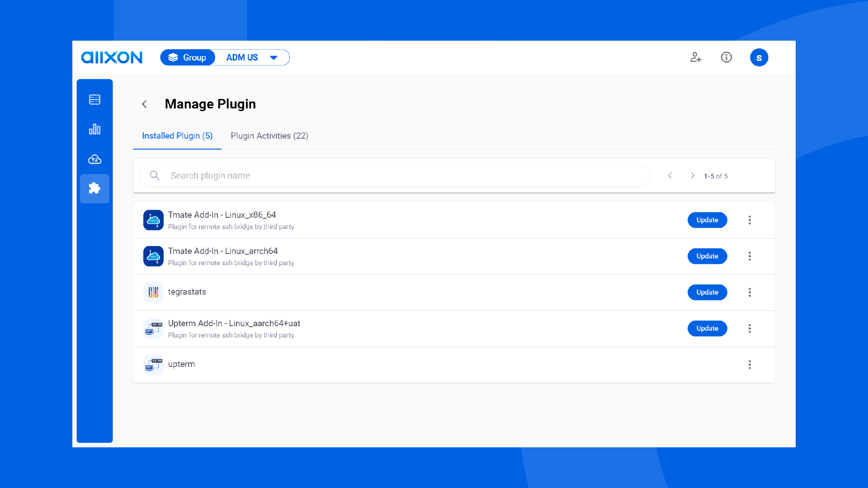868x488 pixels.
Task: Open more options for upterm plugin
Action: [750, 365]
